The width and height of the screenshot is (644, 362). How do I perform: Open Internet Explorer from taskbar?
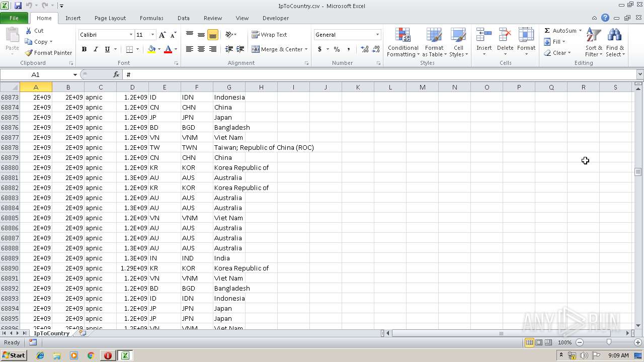click(x=40, y=355)
